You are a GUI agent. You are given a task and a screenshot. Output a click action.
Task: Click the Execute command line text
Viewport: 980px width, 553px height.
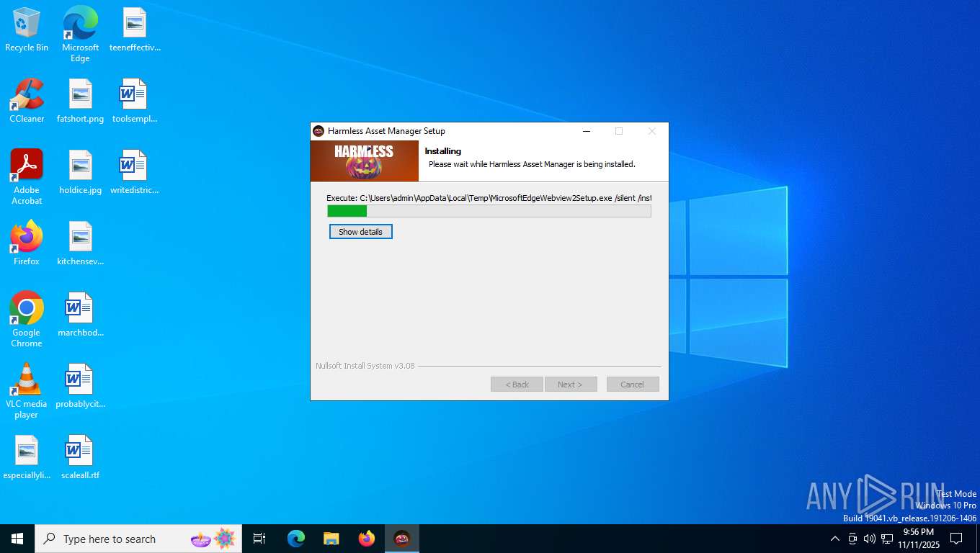[x=489, y=198]
